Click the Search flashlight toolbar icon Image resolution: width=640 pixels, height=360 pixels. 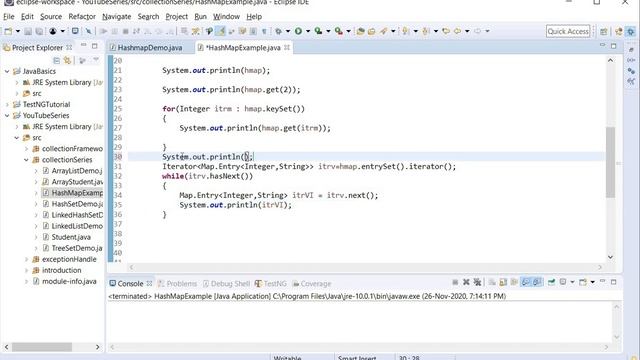coord(383,31)
